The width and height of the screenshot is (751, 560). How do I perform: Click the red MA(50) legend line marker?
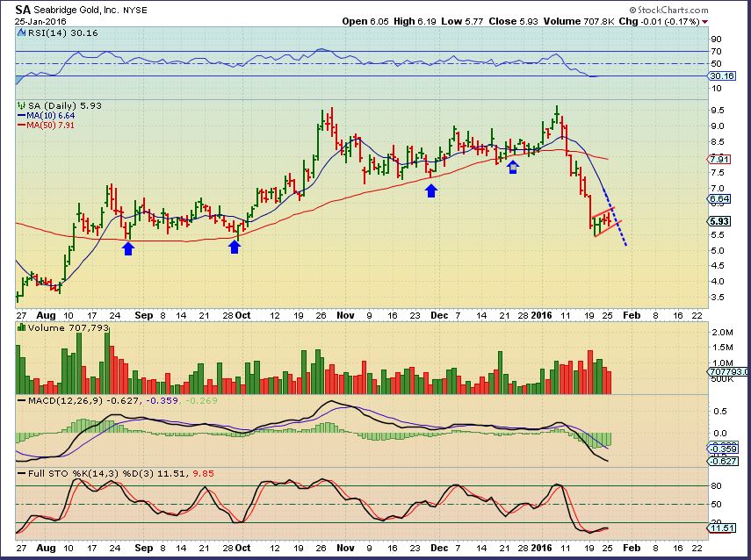22,126
